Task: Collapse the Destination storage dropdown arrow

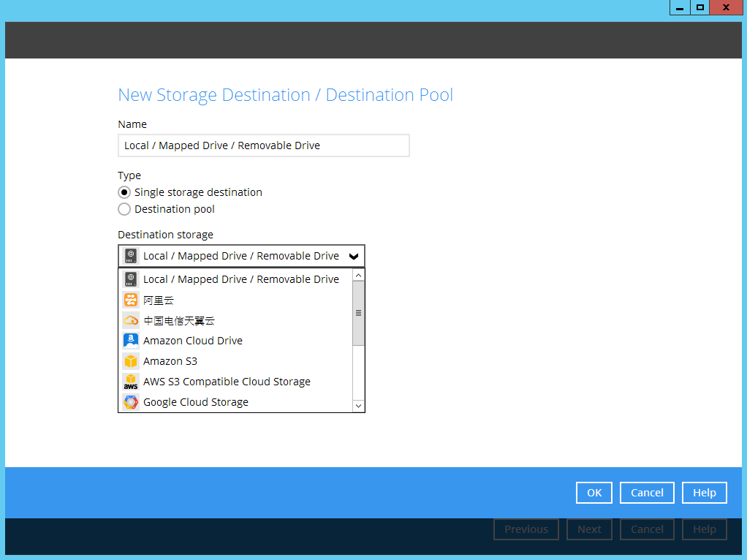Action: (x=354, y=257)
